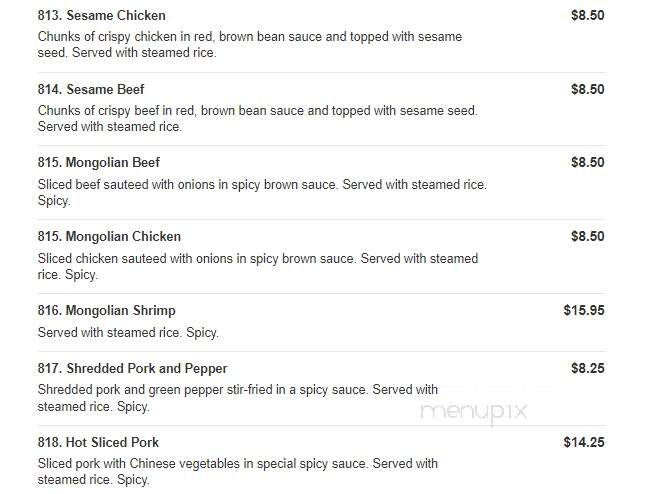Select the 816. Mongolian Shrimp title
Screen dimensions: 653x494
point(107,311)
